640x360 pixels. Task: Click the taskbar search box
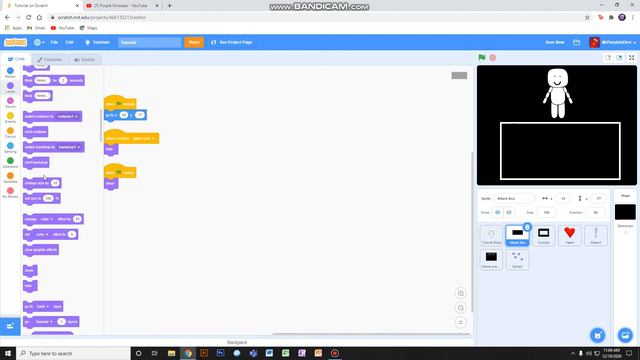(73, 353)
